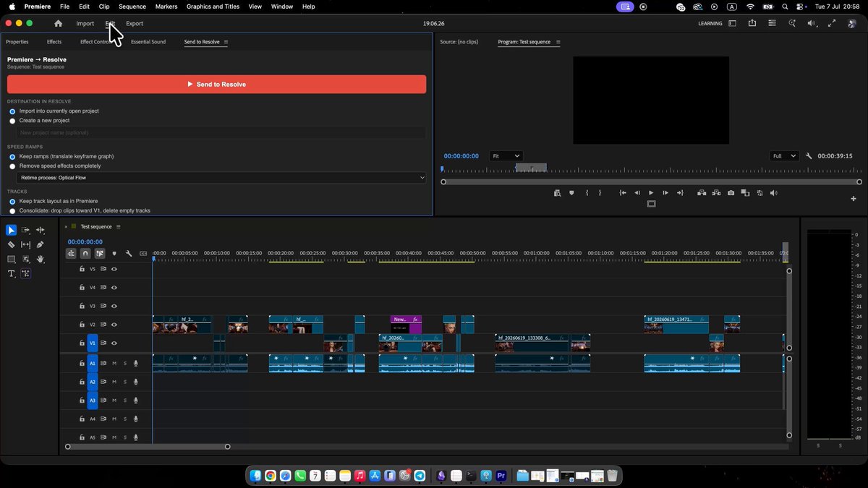Open timeline display settings wrench
Viewport: 868px width, 488px height.
tap(129, 254)
